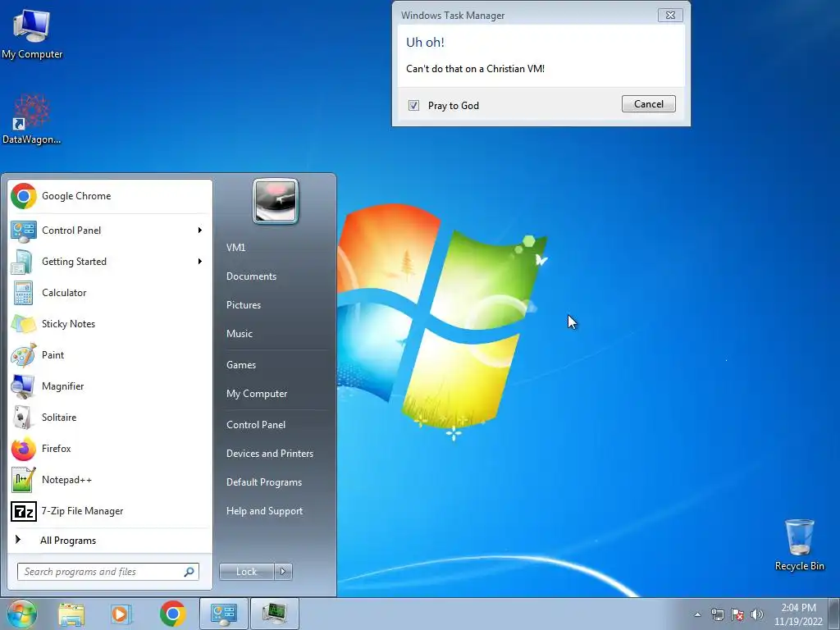Open VM1 user folder link
The image size is (840, 630).
(x=235, y=248)
